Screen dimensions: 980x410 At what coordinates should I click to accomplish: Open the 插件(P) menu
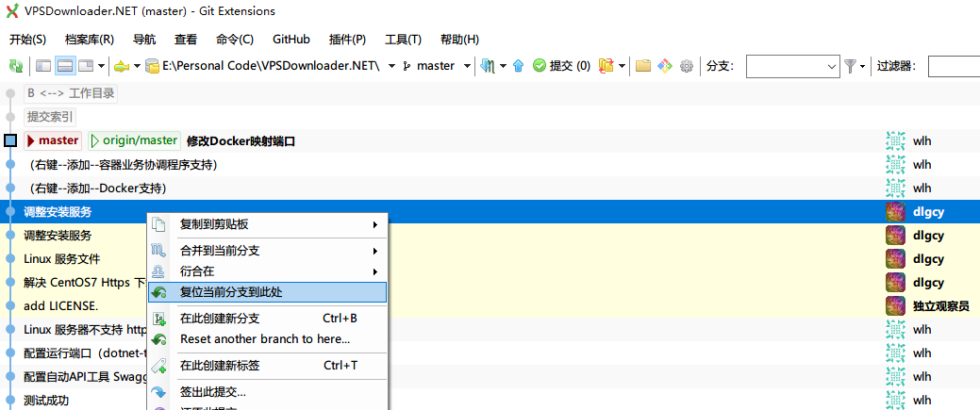347,39
